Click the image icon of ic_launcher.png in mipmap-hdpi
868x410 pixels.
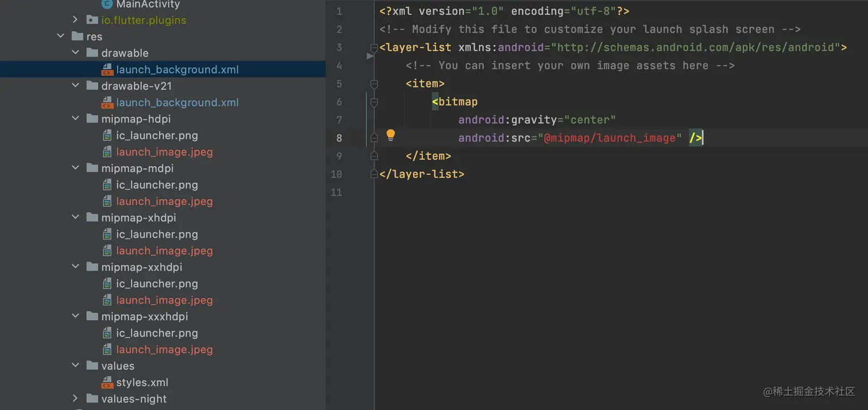pyautogui.click(x=107, y=136)
